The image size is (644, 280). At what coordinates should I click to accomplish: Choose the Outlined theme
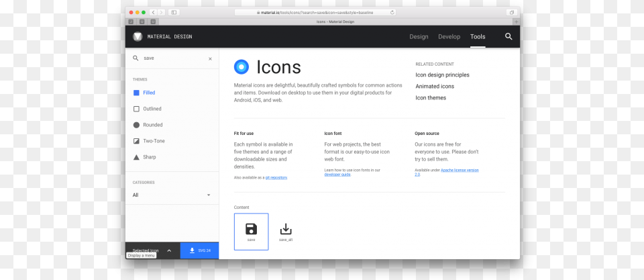click(x=152, y=109)
